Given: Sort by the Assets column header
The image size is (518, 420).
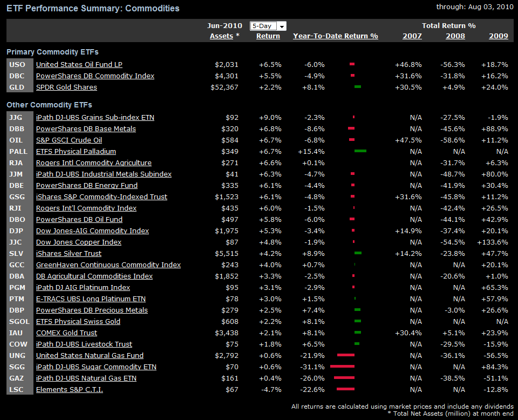Looking at the screenshot, I should click(221, 36).
